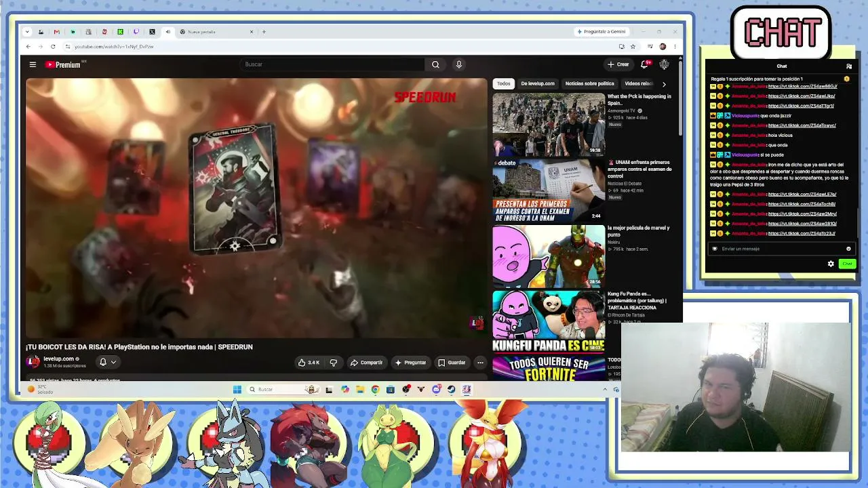
Task: Open the Kung Fu Panda reaction video thumbnail
Action: 549,321
